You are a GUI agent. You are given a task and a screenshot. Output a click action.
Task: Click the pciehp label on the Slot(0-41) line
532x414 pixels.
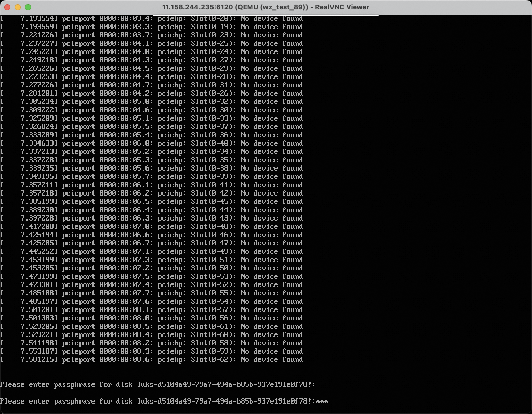172,185
